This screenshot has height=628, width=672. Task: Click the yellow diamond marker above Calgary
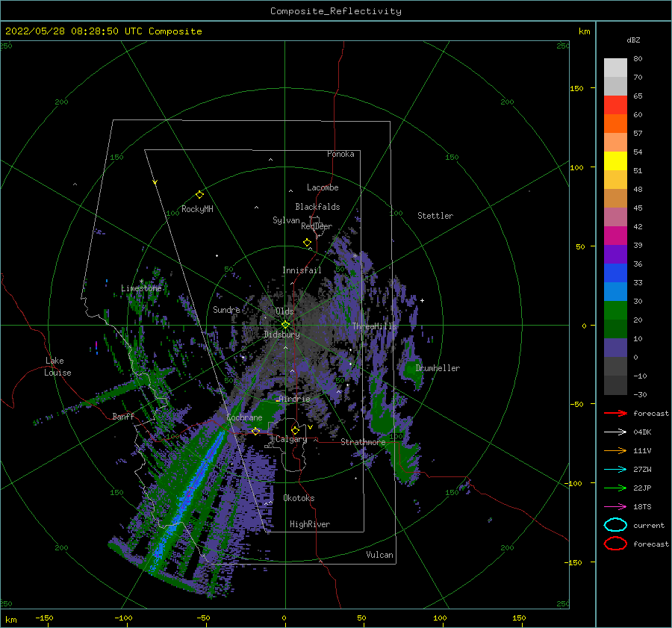[x=295, y=430]
